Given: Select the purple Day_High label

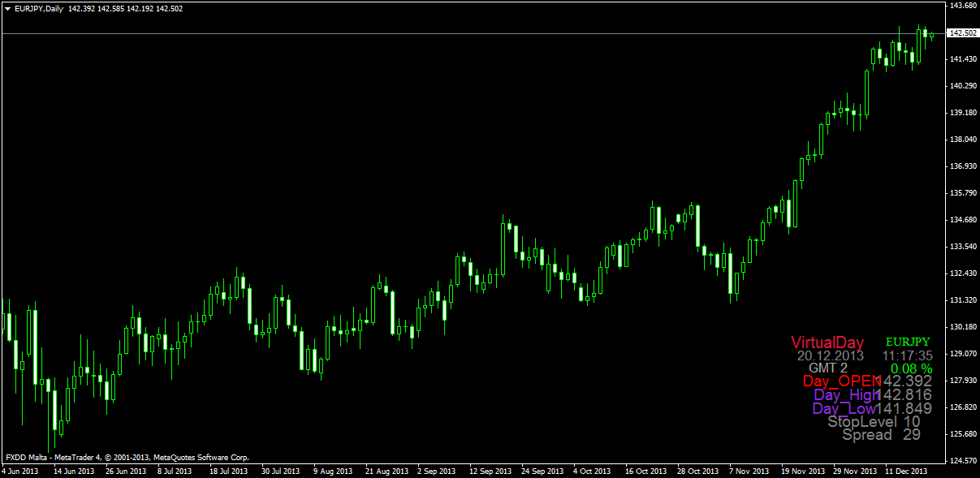Looking at the screenshot, I should [x=846, y=395].
